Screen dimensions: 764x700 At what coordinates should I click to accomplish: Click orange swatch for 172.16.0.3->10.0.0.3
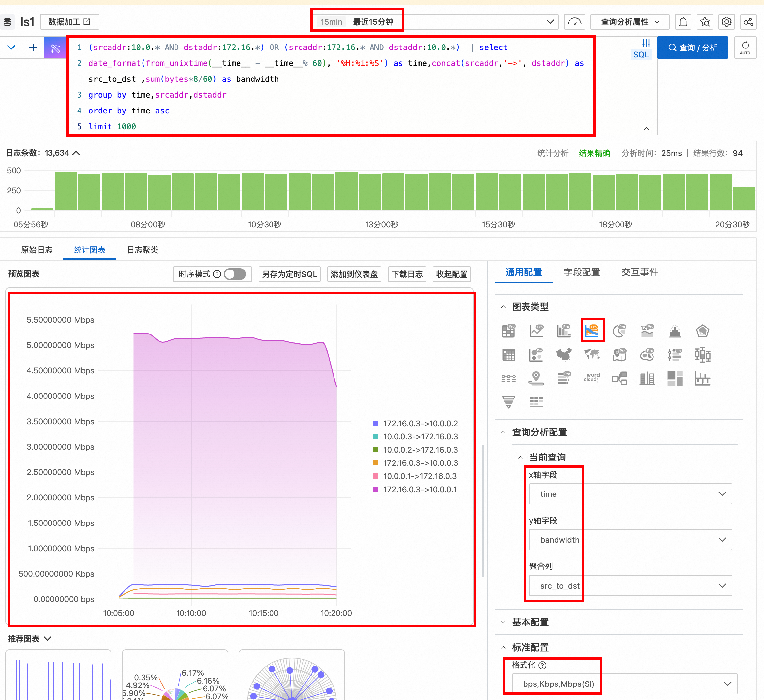click(x=375, y=463)
